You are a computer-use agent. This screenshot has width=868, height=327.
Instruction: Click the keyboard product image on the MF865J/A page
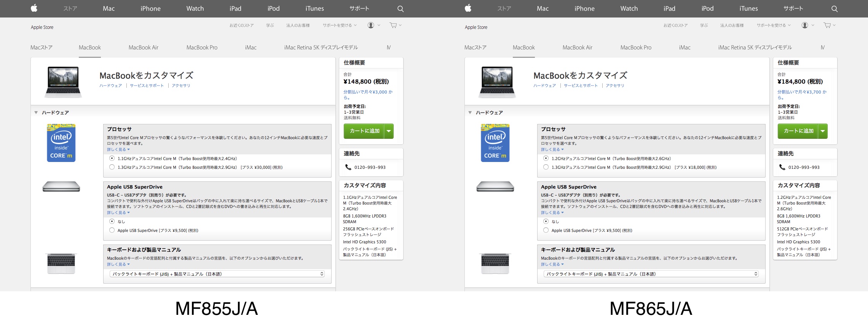pyautogui.click(x=495, y=263)
